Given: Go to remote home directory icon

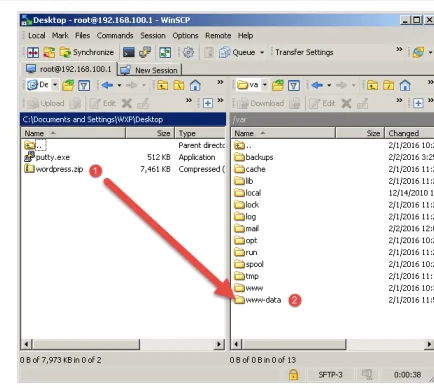Looking at the screenshot, I should click(x=405, y=85).
